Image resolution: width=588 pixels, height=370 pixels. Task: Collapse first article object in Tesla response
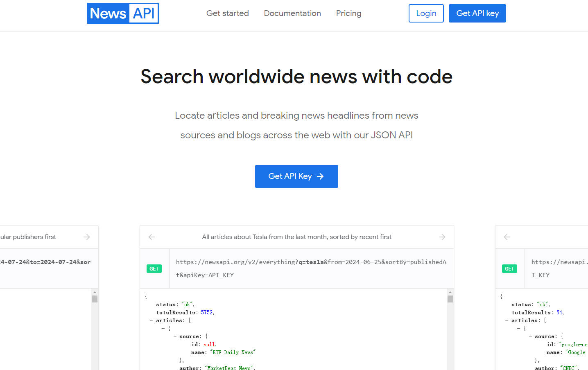pos(163,328)
